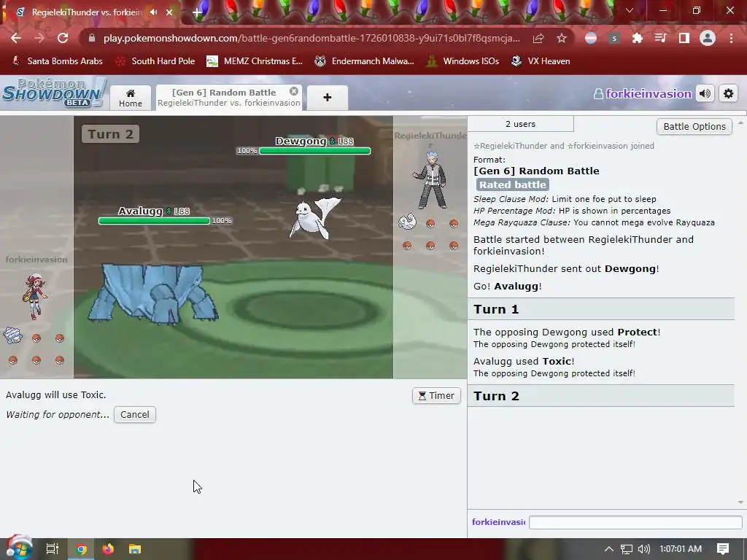
Task: Bookmark this page with the star icon
Action: [562, 38]
